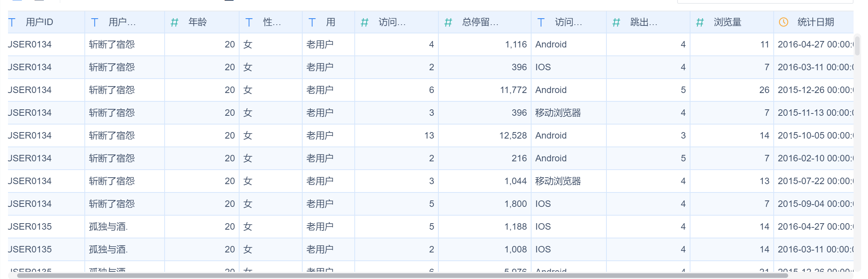The height and width of the screenshot is (279, 868).
Task: Click the text type icon for 性… column
Action: click(249, 22)
